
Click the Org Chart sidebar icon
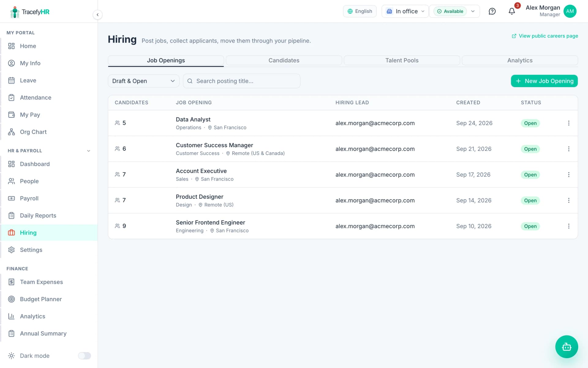point(11,132)
